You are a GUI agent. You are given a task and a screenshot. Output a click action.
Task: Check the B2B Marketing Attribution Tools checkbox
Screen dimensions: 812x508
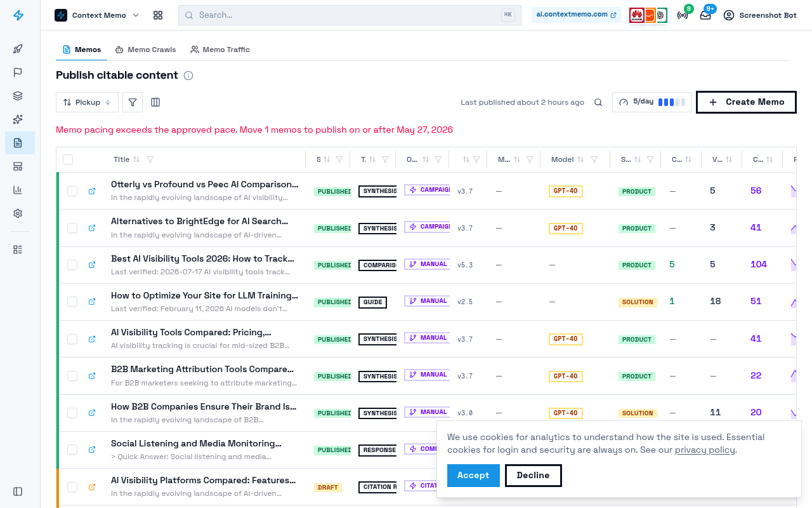(x=72, y=376)
